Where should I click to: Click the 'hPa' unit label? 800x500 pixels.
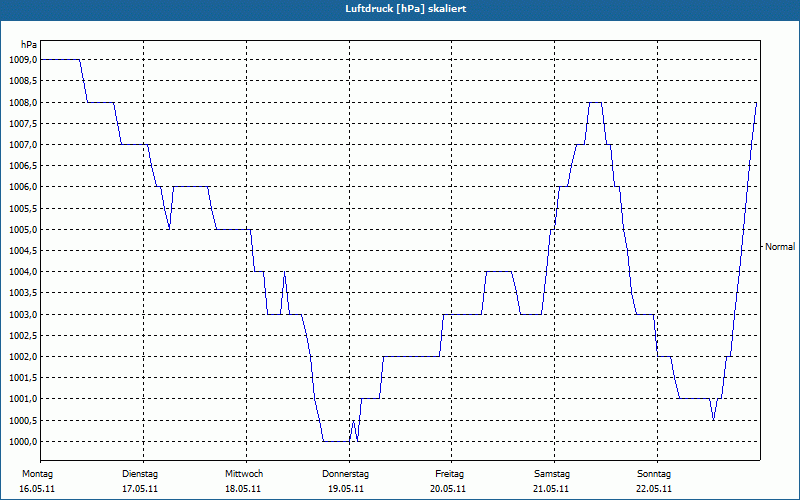[x=29, y=45]
